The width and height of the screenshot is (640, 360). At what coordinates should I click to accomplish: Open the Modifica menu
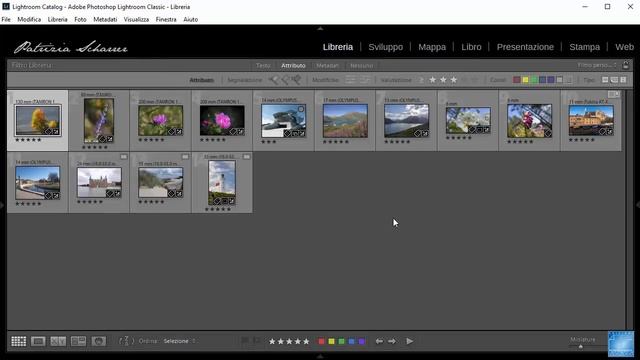click(x=29, y=19)
